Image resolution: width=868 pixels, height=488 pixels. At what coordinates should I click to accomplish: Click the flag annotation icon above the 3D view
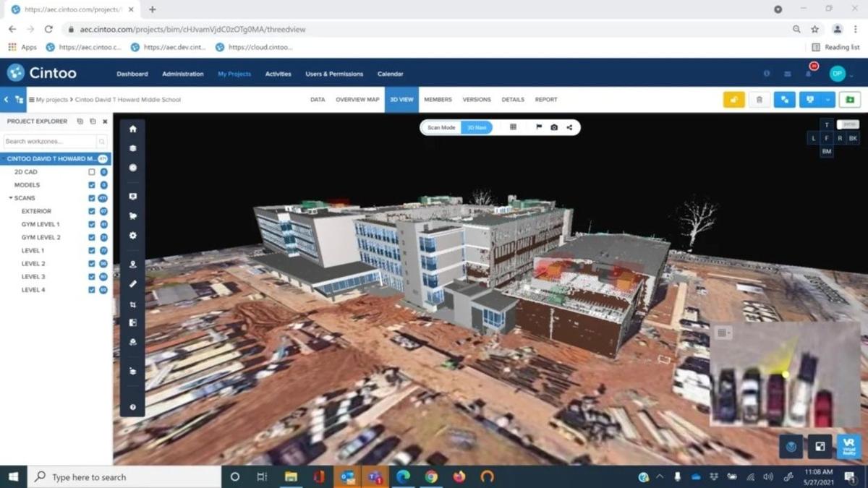538,127
